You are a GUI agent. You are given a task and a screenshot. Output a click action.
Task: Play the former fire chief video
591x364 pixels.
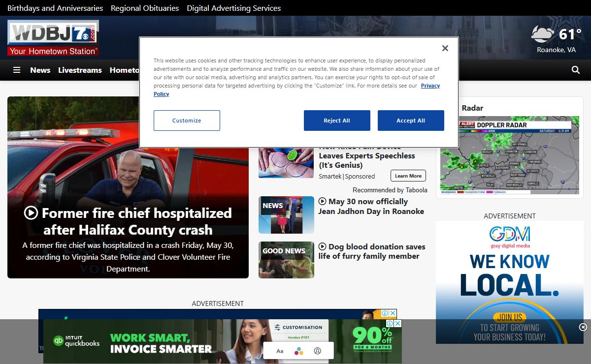pyautogui.click(x=31, y=213)
